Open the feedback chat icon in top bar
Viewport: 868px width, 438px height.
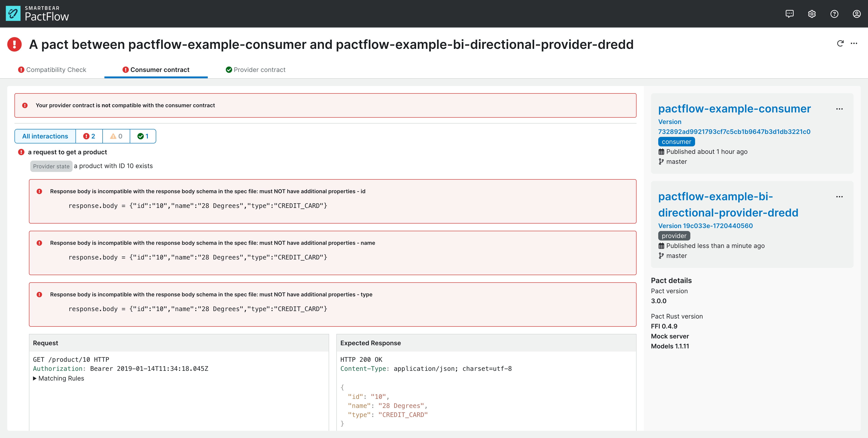coord(790,14)
